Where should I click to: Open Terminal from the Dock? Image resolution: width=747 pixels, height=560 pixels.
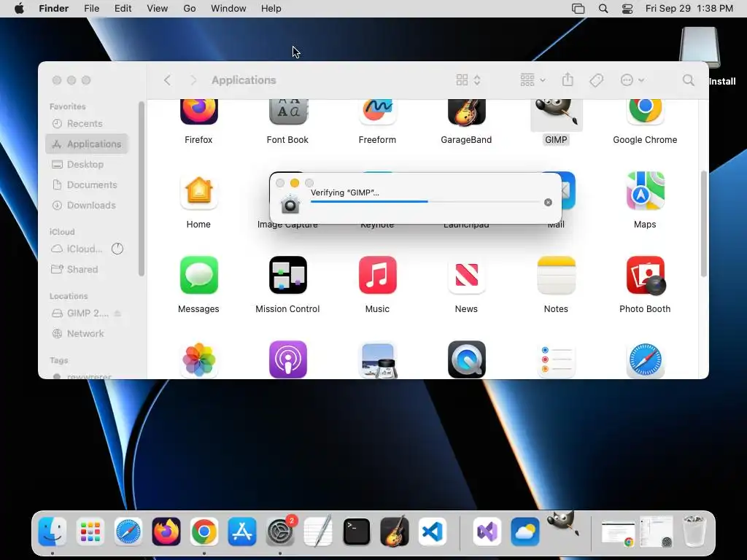point(356,532)
